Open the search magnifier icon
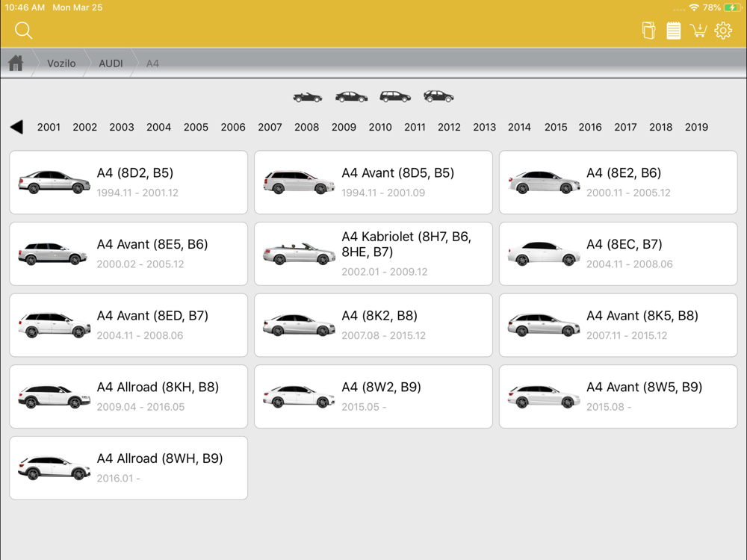The height and width of the screenshot is (560, 747). [23, 31]
